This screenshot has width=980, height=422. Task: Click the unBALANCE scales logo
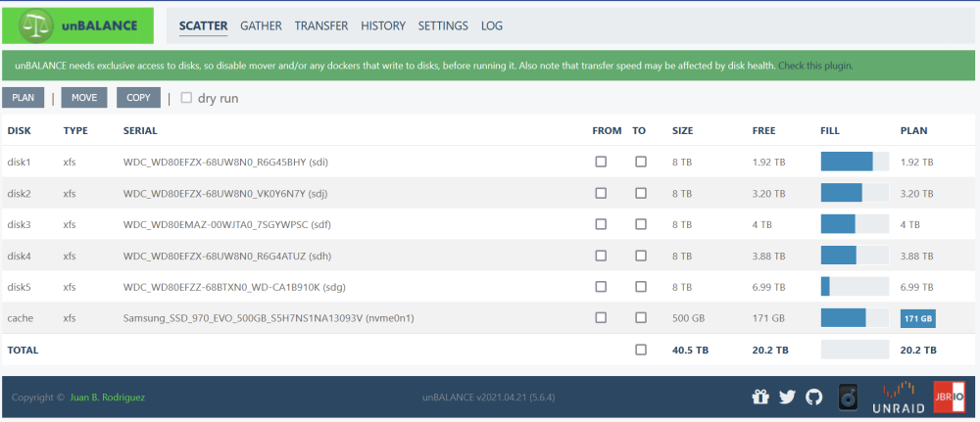pos(77,25)
